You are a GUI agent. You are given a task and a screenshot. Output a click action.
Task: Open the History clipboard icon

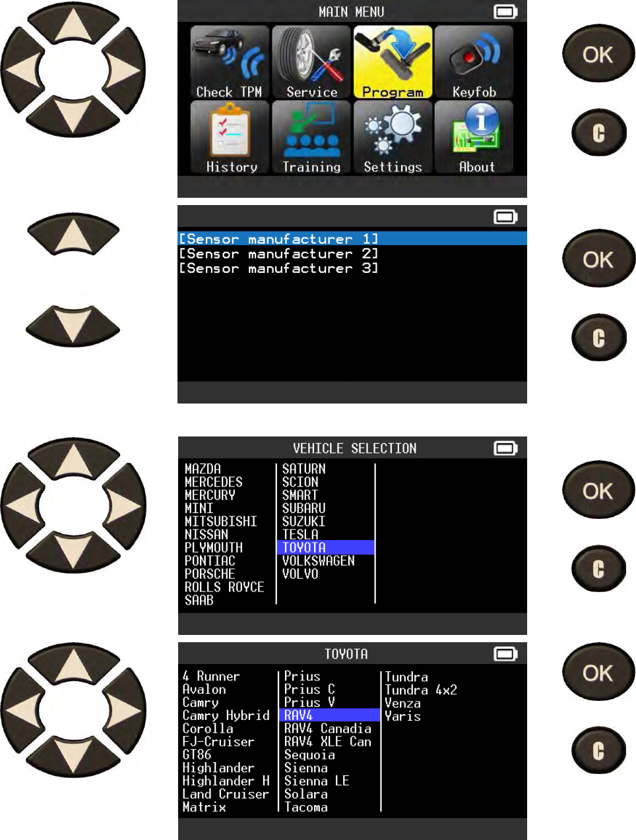click(230, 138)
